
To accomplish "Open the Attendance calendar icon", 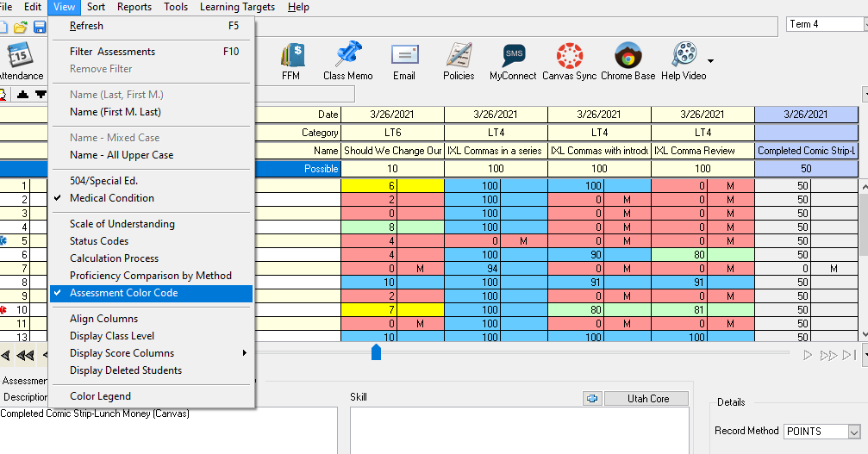I will coord(19,55).
